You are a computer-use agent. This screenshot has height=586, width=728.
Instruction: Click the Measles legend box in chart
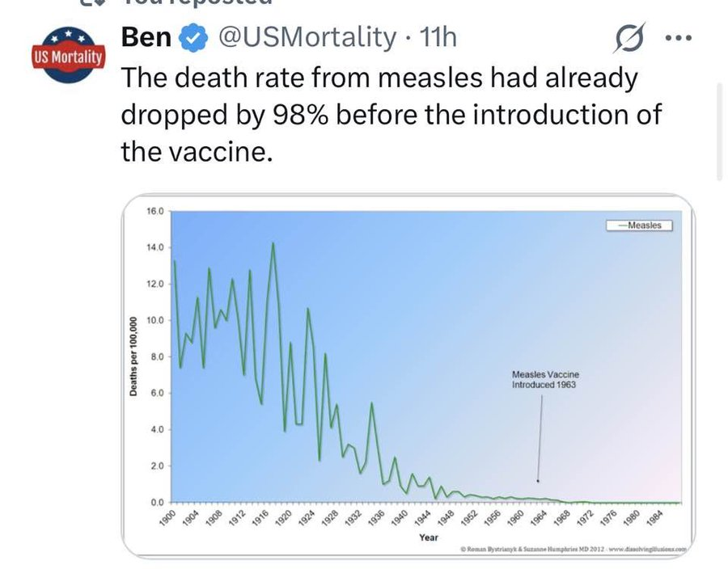(641, 226)
